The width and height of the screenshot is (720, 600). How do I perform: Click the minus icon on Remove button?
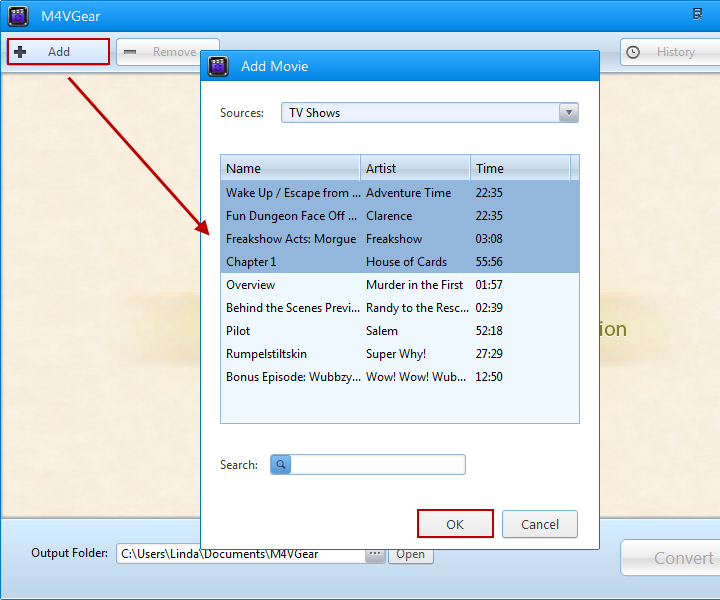pyautogui.click(x=130, y=52)
